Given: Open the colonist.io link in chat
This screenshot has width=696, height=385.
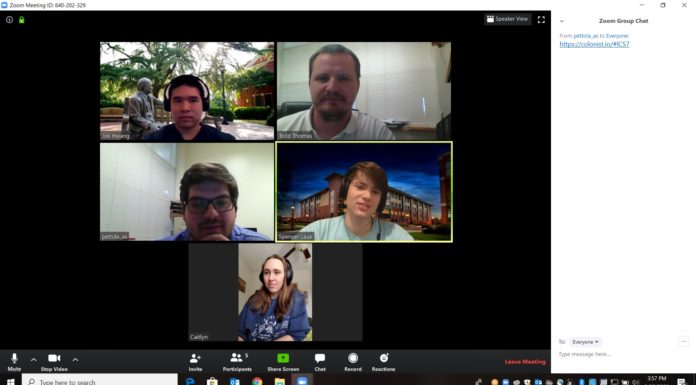Looking at the screenshot, I should pos(594,44).
